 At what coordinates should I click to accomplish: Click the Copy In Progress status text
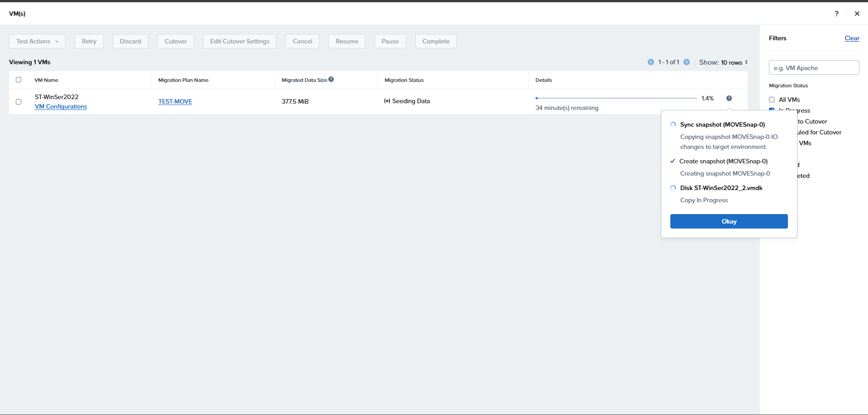pos(704,200)
